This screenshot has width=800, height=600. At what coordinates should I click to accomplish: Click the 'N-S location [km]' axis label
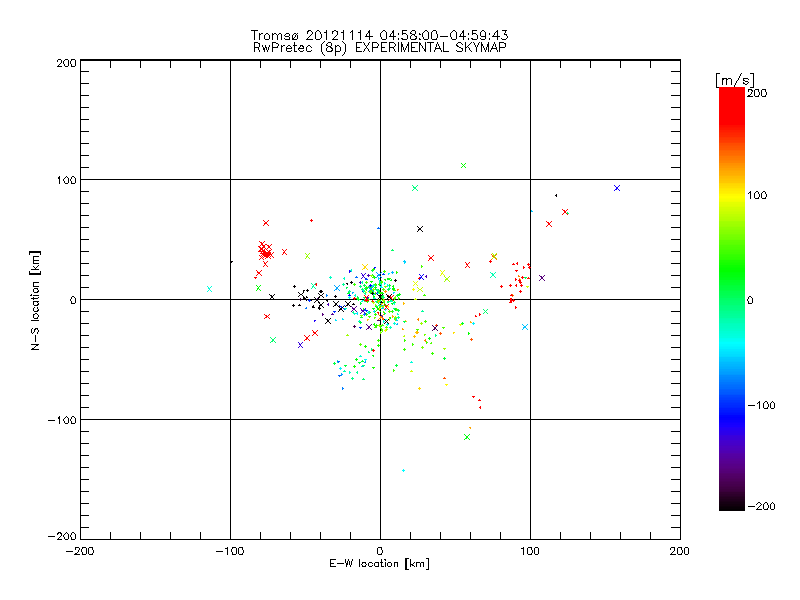click(x=35, y=300)
